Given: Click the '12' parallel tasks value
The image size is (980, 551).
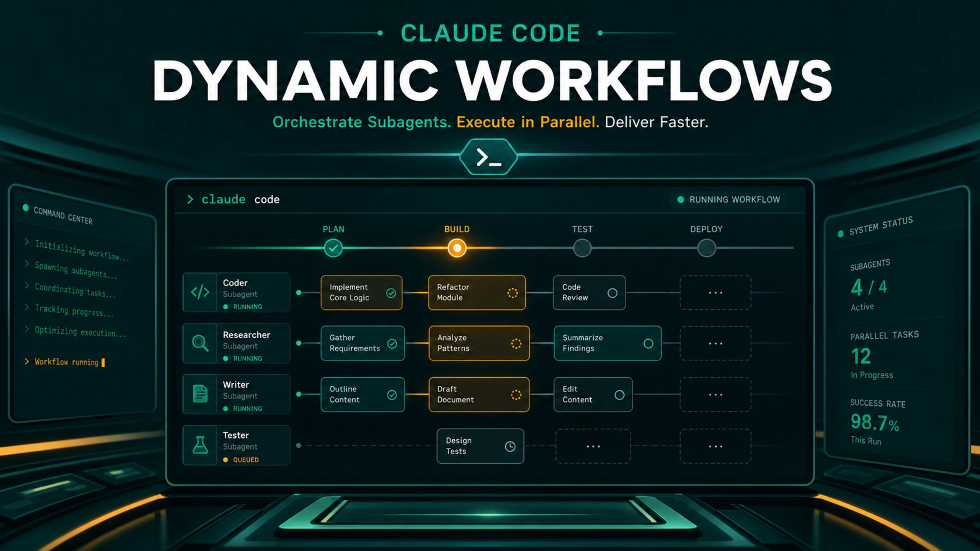Looking at the screenshot, I should point(861,356).
